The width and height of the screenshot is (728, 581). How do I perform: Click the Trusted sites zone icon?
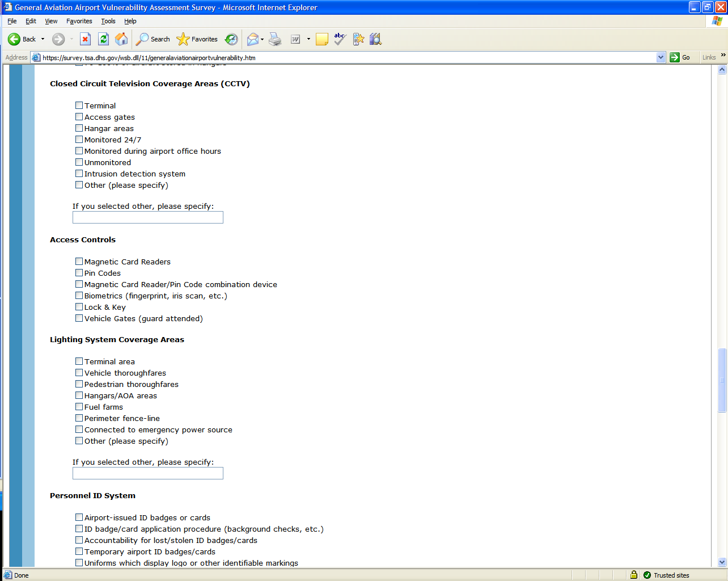[647, 575]
